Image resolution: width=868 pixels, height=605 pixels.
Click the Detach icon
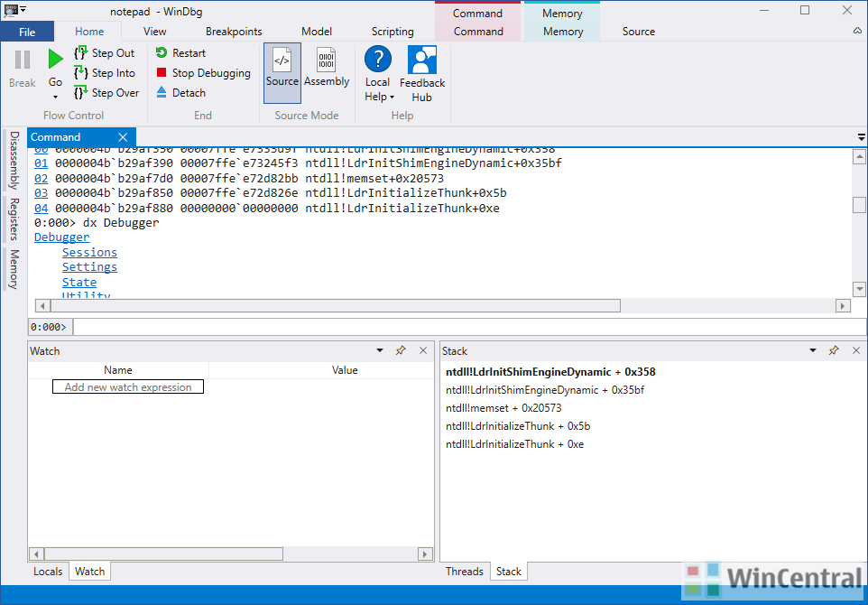(162, 92)
